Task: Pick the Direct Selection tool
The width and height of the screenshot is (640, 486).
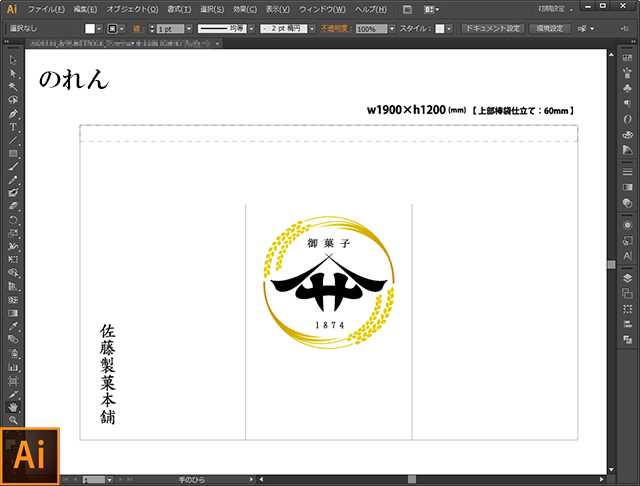Action: 13,73
